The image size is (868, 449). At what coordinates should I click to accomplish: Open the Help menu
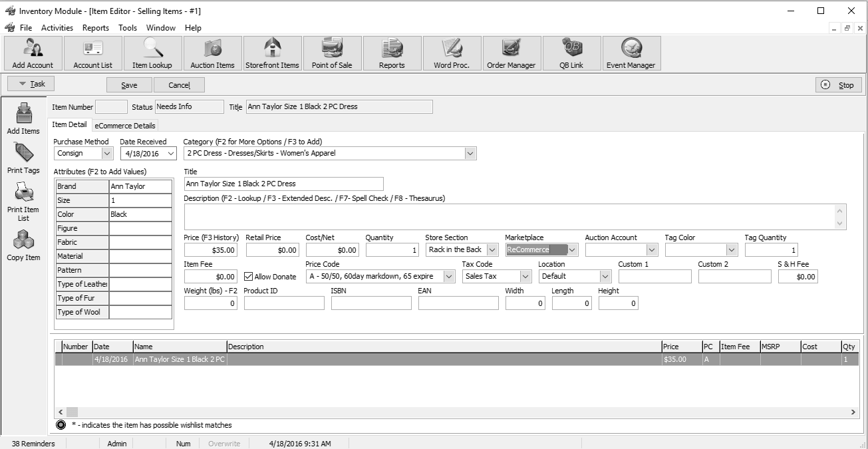tap(193, 28)
